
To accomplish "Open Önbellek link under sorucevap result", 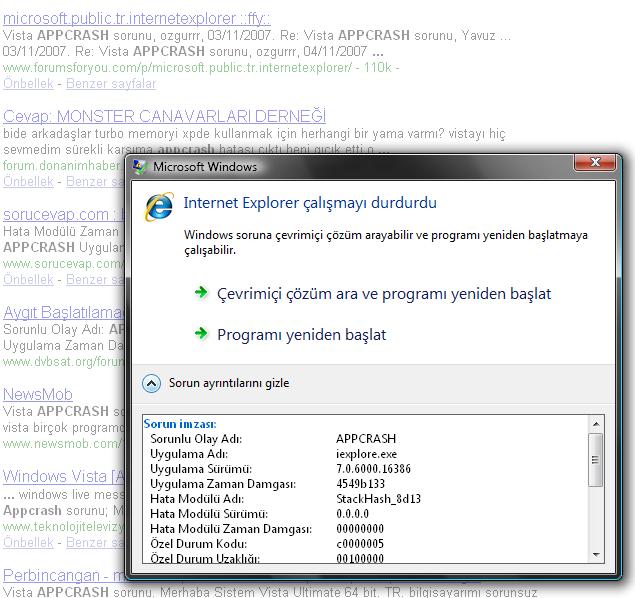I will pos(28,279).
